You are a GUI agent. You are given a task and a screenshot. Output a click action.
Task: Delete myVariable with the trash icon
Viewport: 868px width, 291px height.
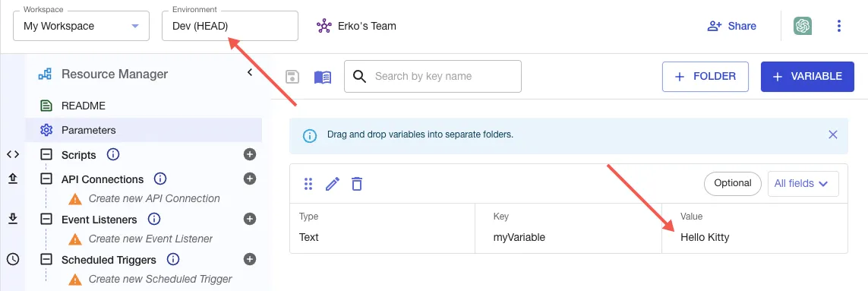click(x=357, y=184)
